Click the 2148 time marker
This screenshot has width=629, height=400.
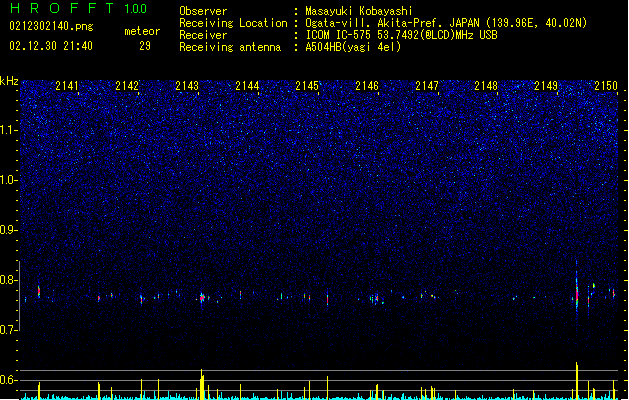[x=486, y=86]
